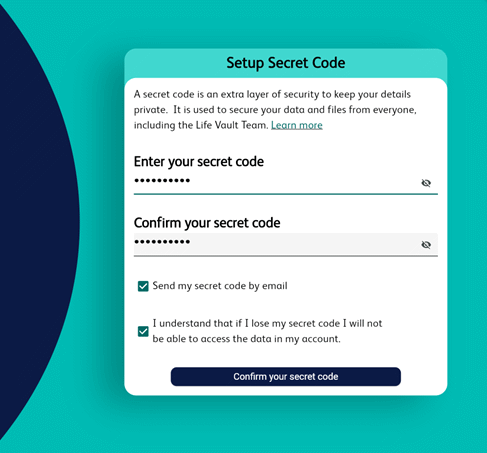Click the Send my secret code by email label

coord(220,286)
